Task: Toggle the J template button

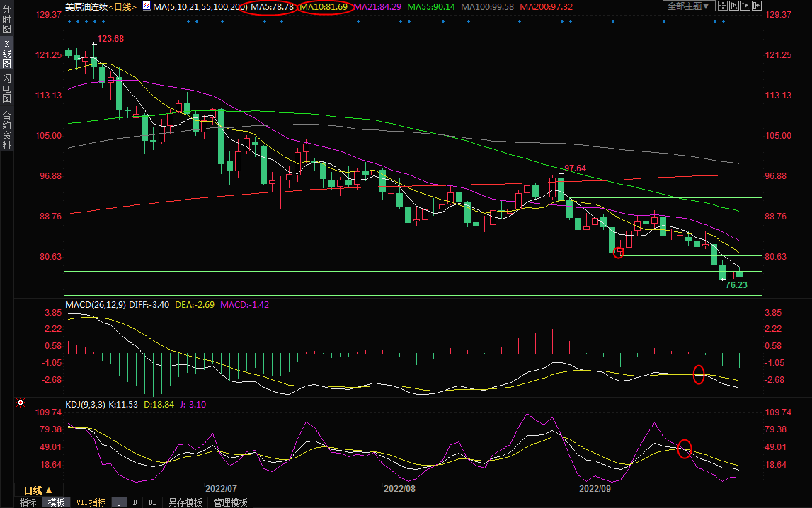Action: pos(119,502)
